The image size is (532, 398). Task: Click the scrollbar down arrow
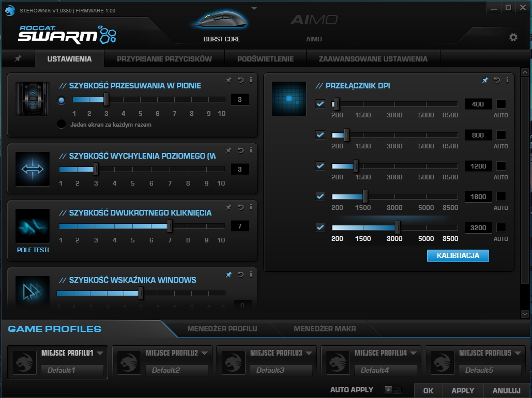[x=525, y=314]
